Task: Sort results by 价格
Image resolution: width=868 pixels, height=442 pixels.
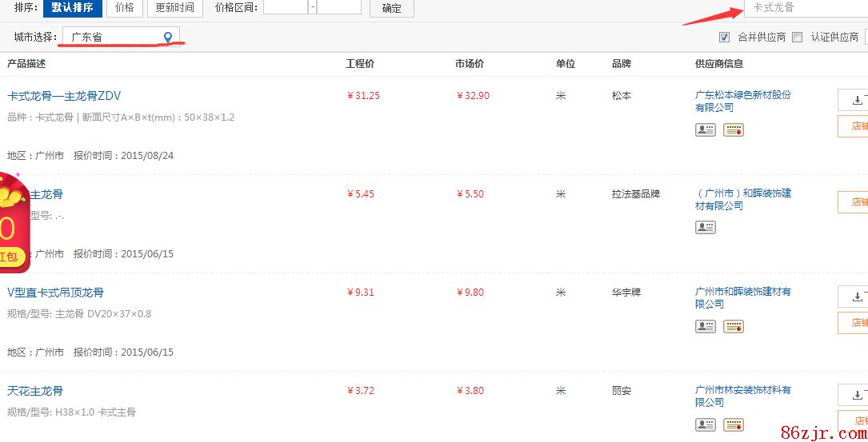Action: point(124,8)
